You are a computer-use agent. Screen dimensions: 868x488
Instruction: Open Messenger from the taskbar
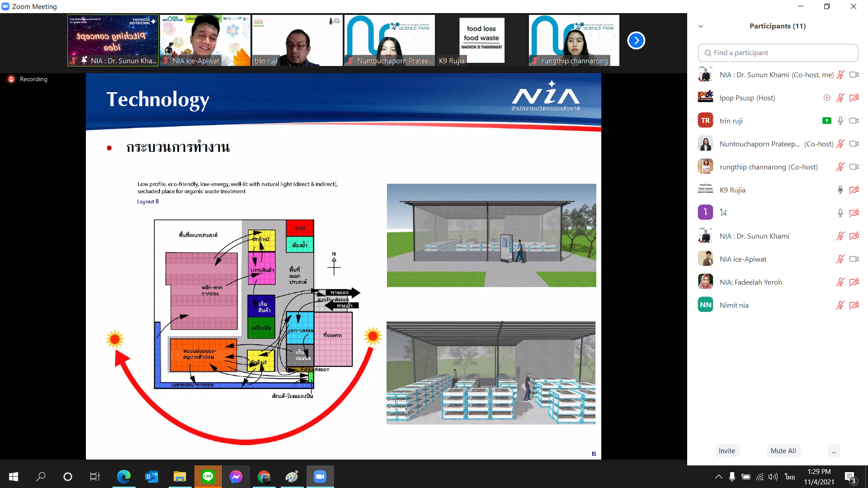point(236,476)
